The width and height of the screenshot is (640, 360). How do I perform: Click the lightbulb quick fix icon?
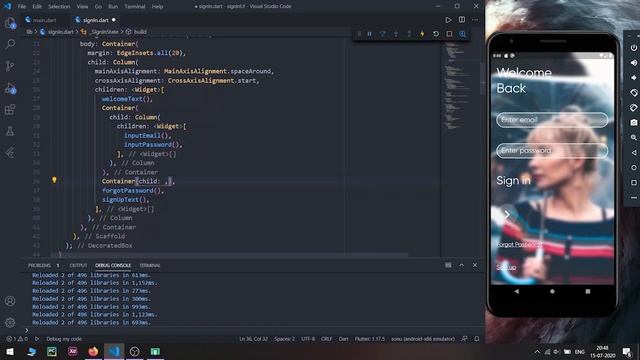click(54, 180)
